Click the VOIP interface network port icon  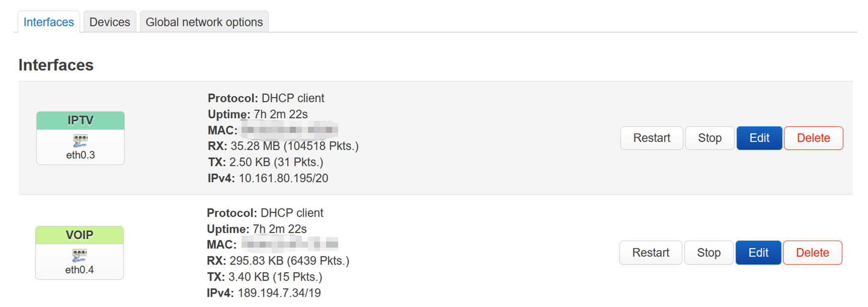pyautogui.click(x=79, y=255)
